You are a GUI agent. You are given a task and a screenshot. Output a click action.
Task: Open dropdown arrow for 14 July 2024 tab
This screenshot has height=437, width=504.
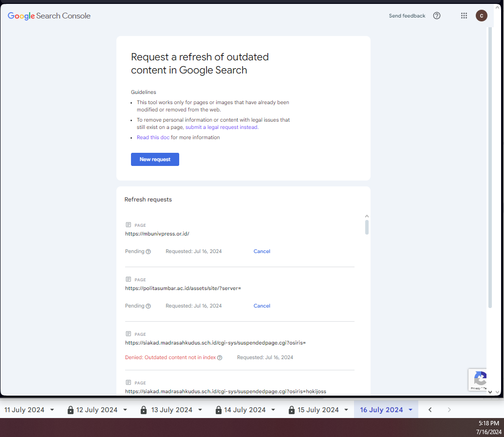[273, 410]
